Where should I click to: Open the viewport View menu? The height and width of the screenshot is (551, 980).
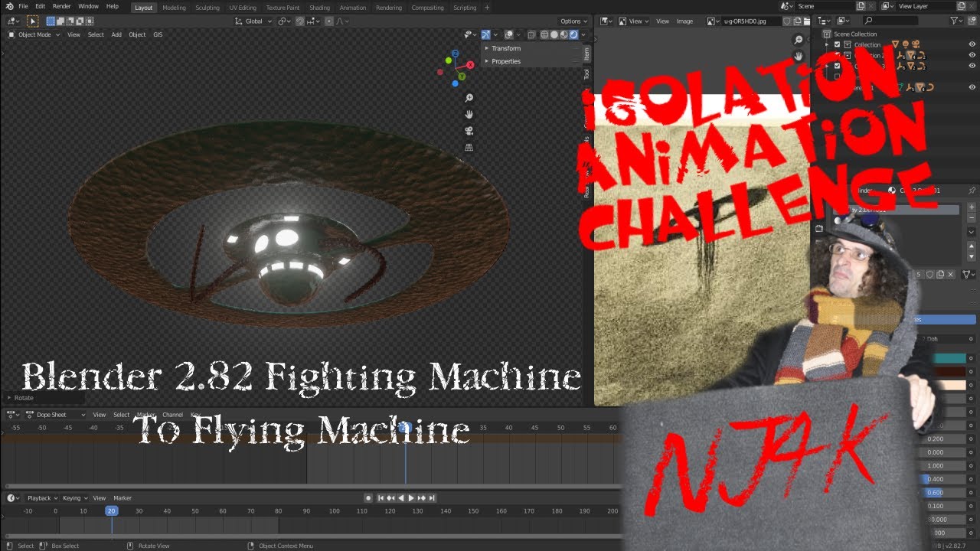[x=73, y=34]
